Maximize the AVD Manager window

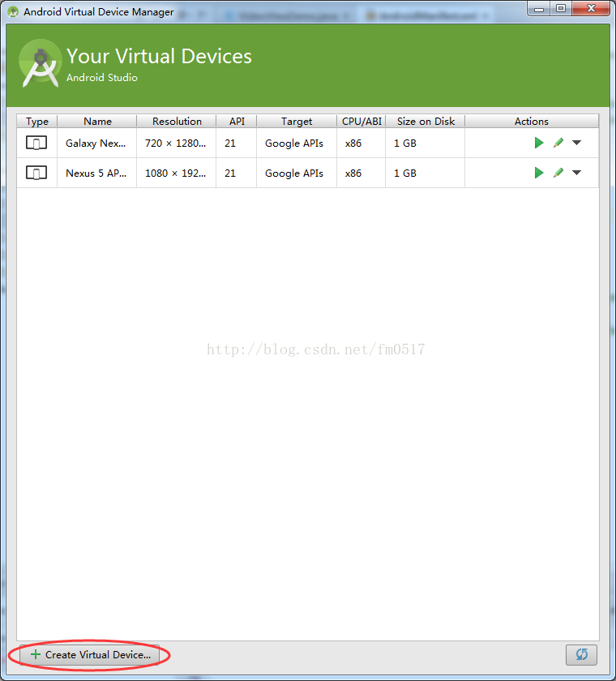pyautogui.click(x=561, y=9)
